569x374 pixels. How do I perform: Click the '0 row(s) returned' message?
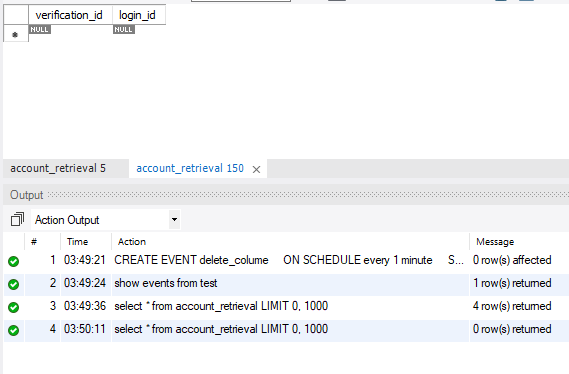[x=512, y=329]
